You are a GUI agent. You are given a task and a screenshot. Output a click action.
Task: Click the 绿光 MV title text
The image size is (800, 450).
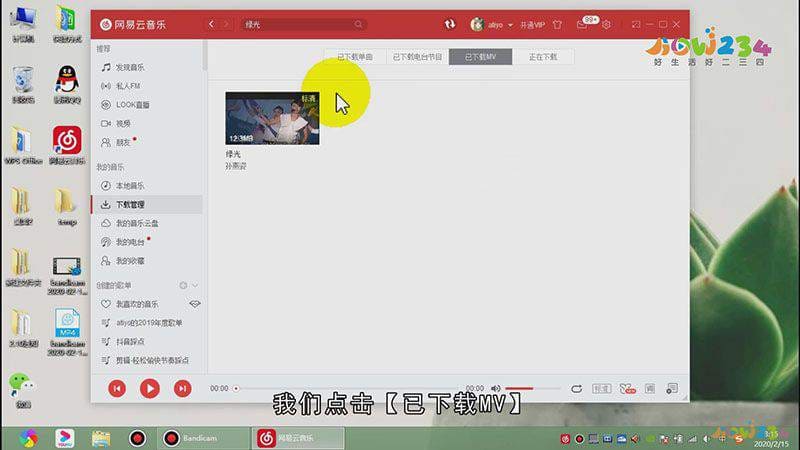(233, 154)
